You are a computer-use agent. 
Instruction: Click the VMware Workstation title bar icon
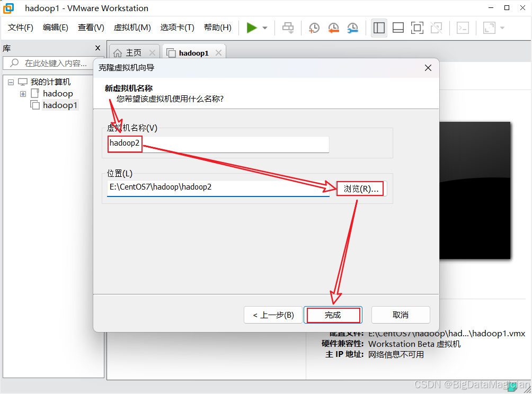[8, 8]
